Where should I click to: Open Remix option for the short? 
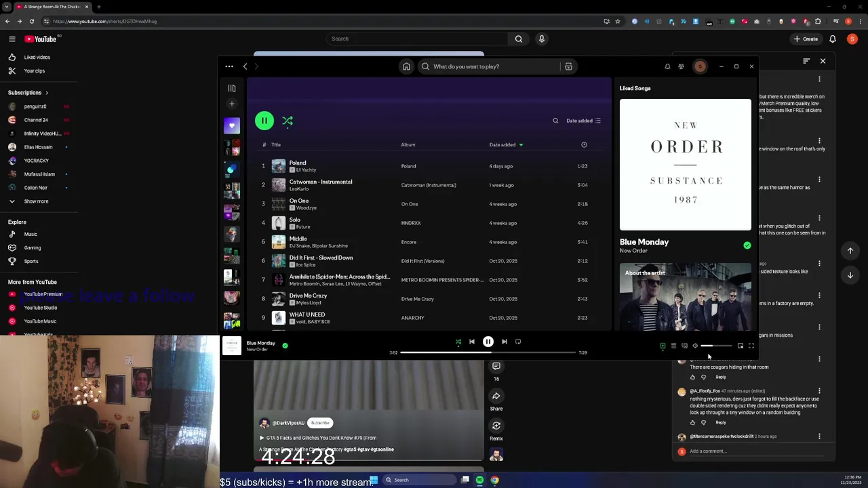496,426
